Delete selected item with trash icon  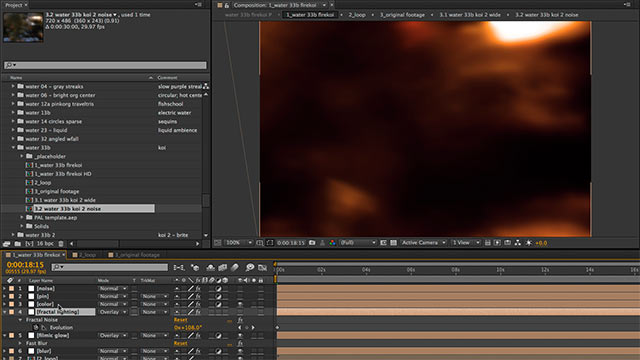pyautogui.click(x=61, y=244)
